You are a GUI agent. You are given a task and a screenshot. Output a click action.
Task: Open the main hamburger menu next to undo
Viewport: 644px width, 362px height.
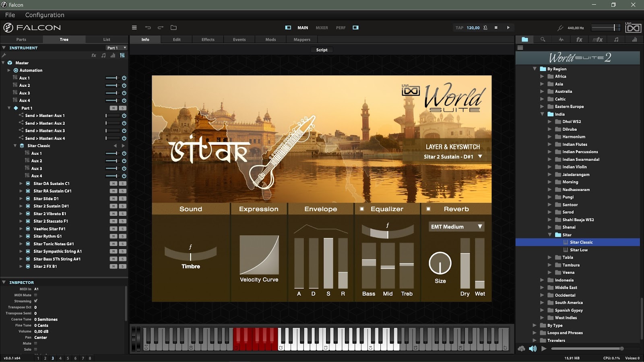(134, 28)
